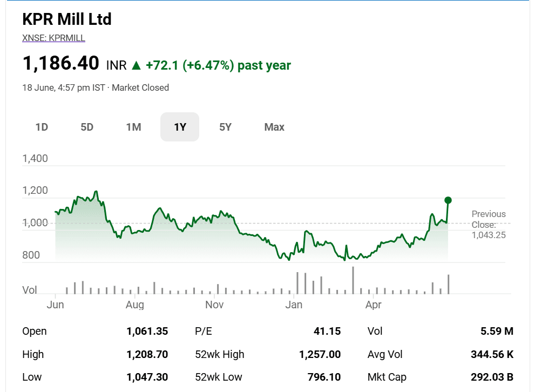Click the Previous Close 1,043.25 label
The width and height of the screenshot is (548, 392).
(489, 224)
